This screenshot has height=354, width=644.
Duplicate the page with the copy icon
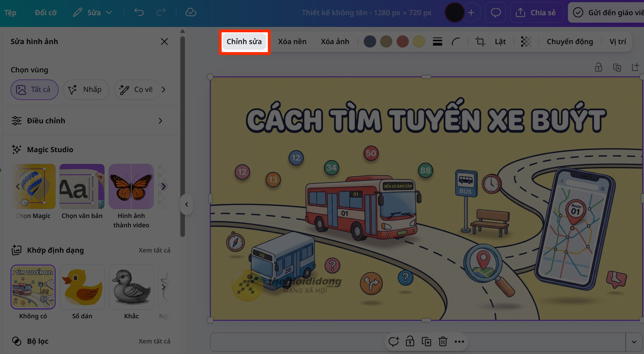pos(427,342)
